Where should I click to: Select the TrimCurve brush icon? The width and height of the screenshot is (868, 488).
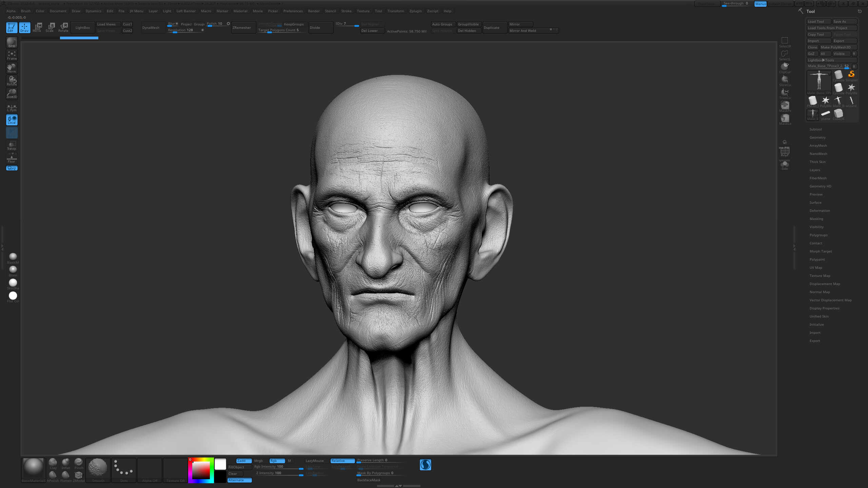point(785,94)
